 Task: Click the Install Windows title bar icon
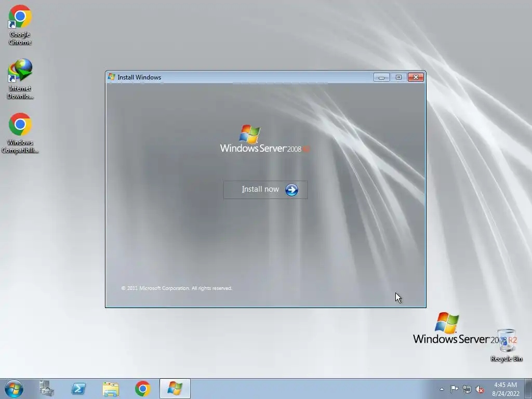point(111,77)
